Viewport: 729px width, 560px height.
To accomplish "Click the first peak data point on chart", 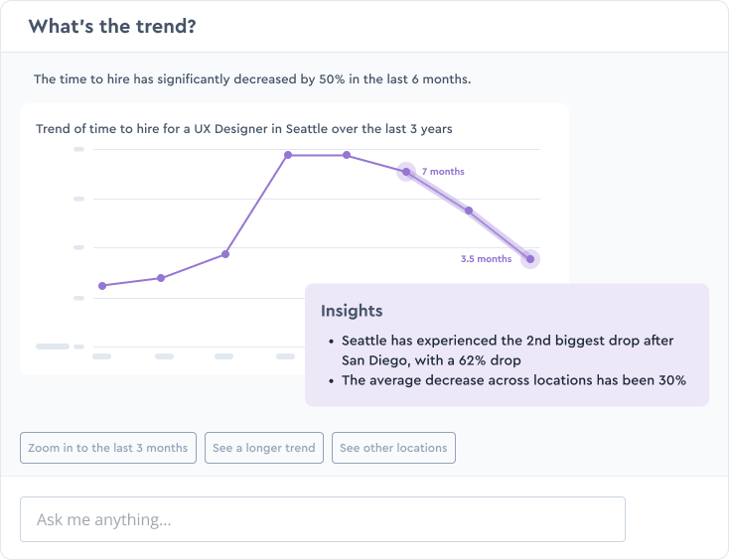I will tap(288, 155).
